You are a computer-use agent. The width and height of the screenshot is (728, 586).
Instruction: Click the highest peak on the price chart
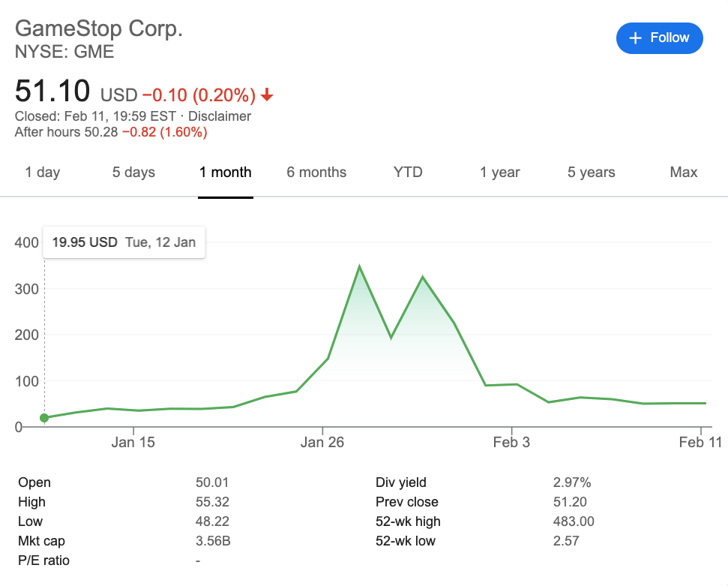coord(360,266)
